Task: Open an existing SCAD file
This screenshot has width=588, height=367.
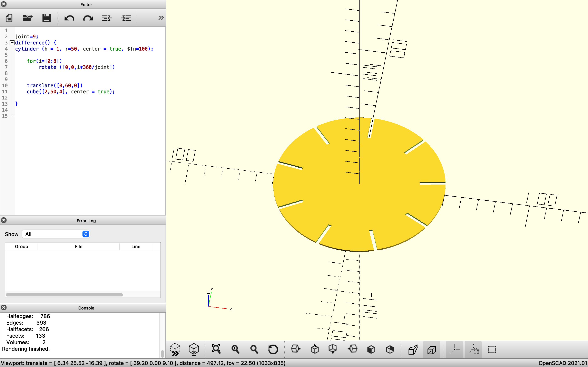Action: click(x=27, y=18)
